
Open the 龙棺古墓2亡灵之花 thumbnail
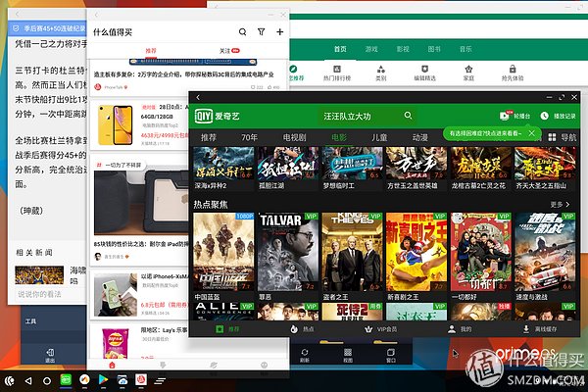click(481, 164)
